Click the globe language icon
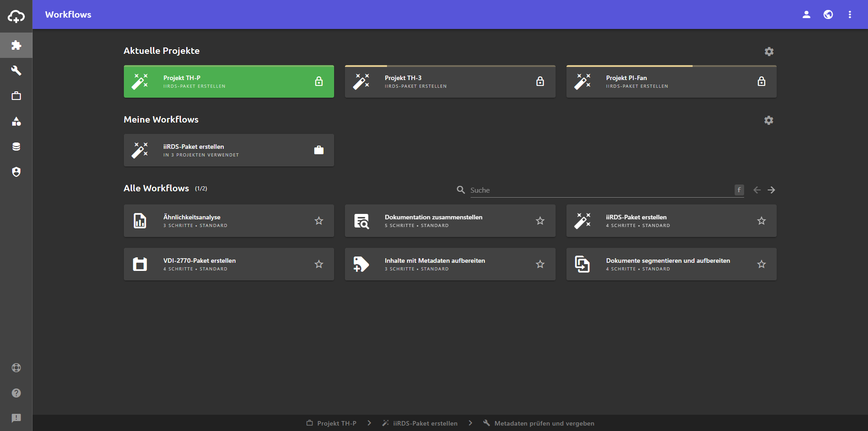The height and width of the screenshot is (431, 868). click(x=828, y=14)
